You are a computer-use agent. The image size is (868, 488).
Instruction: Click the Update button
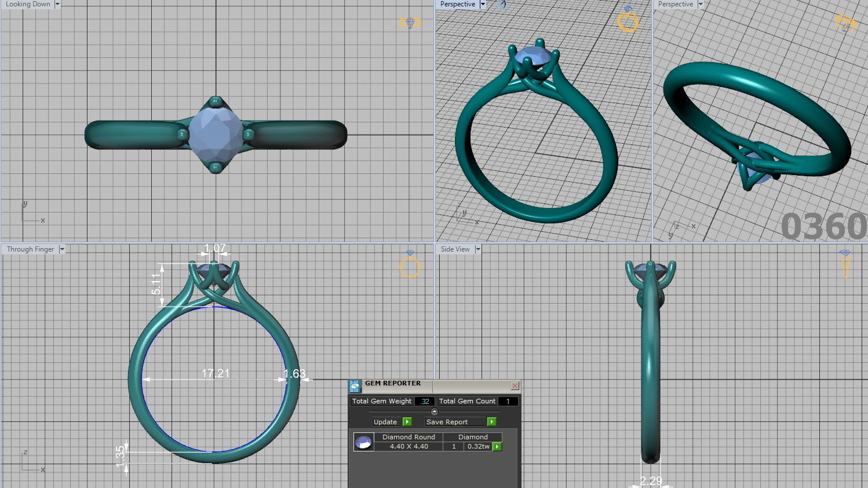tap(385, 422)
